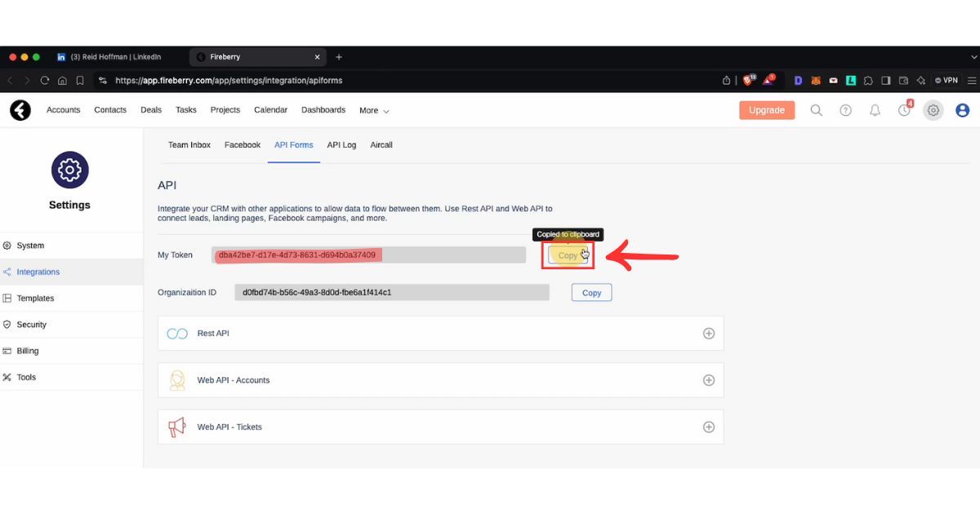
Task: Go to Tasks in top navigation
Action: pyautogui.click(x=186, y=110)
